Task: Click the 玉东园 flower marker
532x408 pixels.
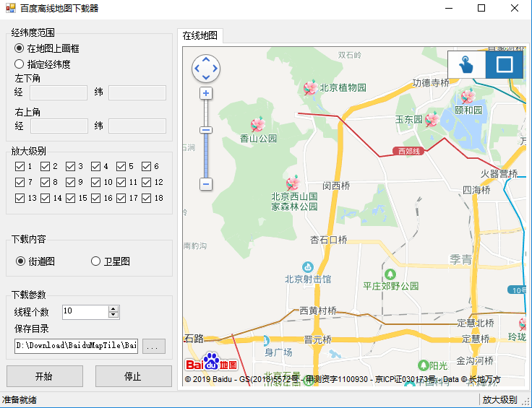Action: 432,119
